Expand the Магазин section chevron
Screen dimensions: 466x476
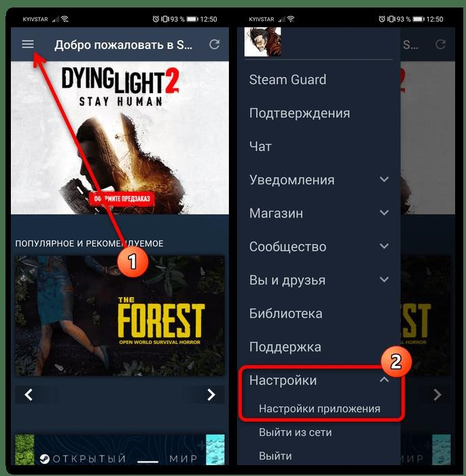click(384, 213)
